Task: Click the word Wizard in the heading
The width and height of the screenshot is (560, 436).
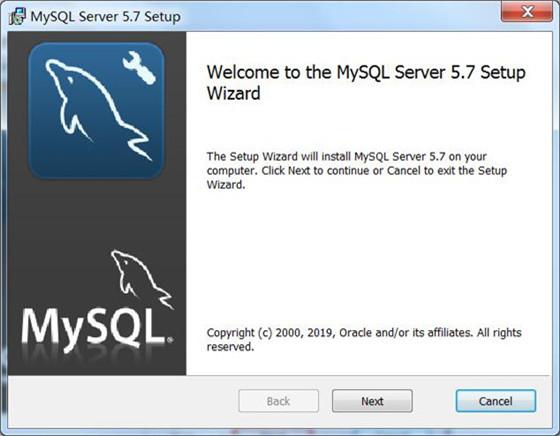Action: coord(234,94)
